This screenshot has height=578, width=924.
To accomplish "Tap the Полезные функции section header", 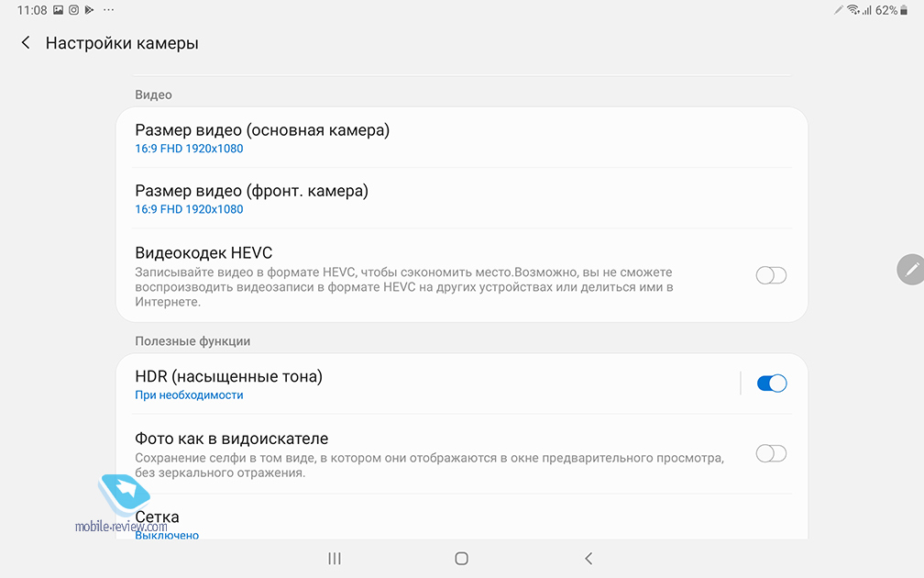I will pyautogui.click(x=192, y=341).
